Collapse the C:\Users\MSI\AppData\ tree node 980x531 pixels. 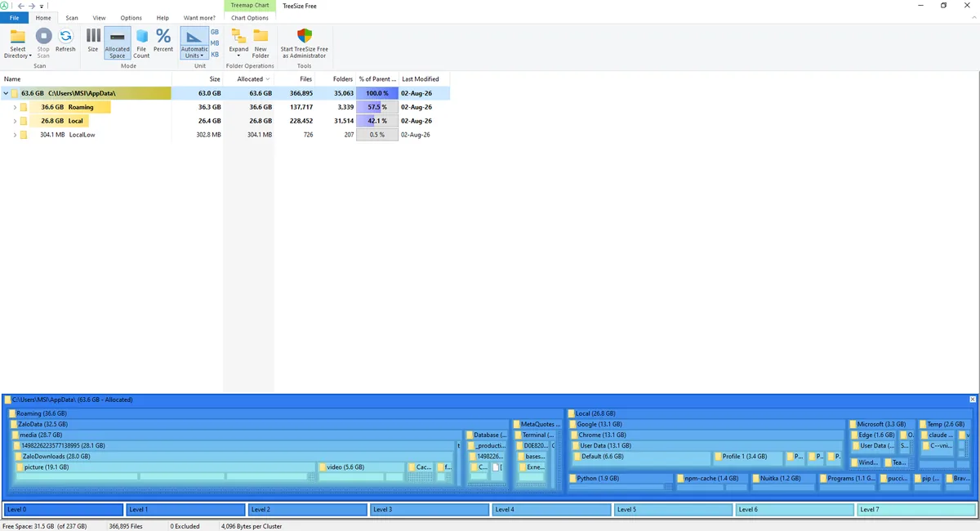(6, 94)
